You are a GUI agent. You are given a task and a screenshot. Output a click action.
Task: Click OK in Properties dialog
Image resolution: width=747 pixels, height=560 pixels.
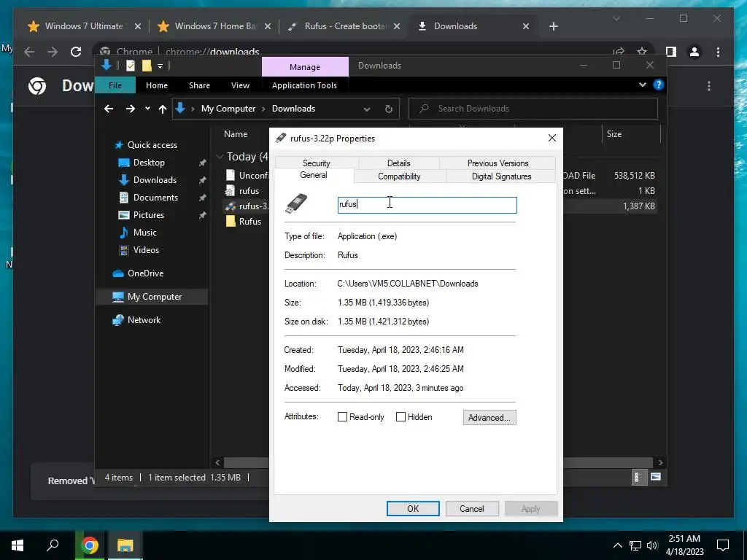pos(413,508)
